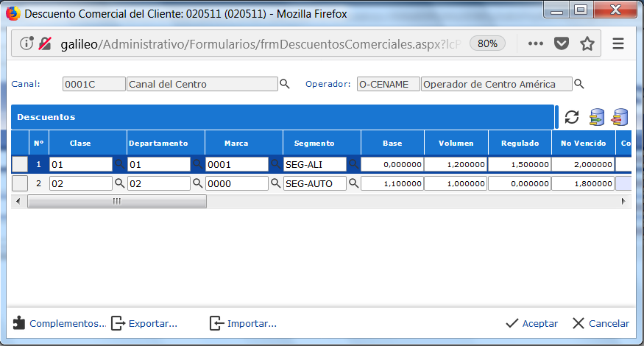644x346 pixels.
Task: Click the Firefox logo in title bar
Action: (x=13, y=13)
